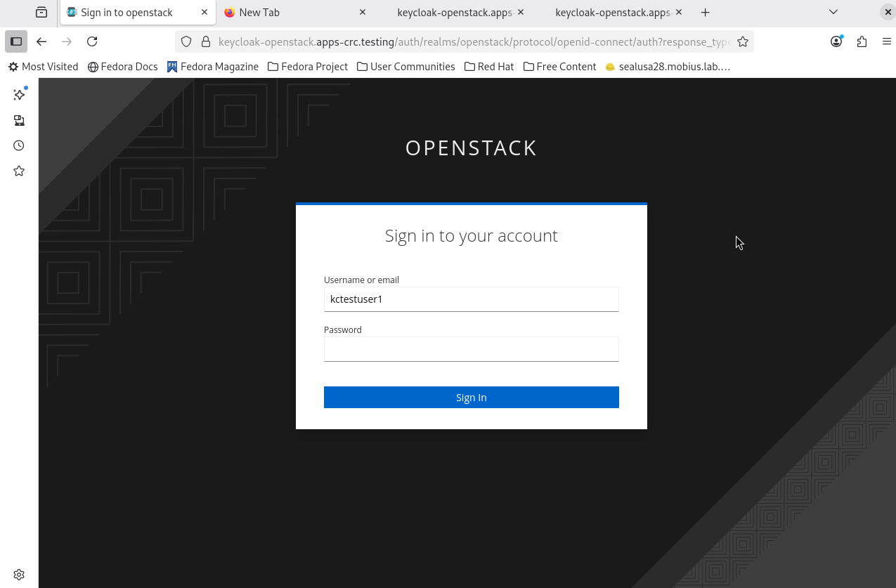Screen dimensions: 896x588
Task: Open tracking protection shield icon
Action: tap(186, 41)
